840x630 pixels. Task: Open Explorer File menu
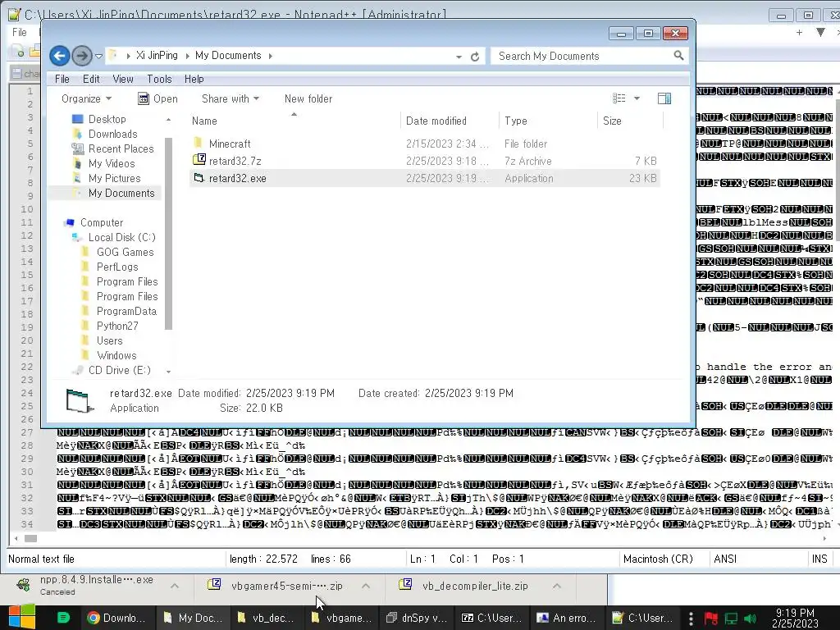pyautogui.click(x=62, y=79)
